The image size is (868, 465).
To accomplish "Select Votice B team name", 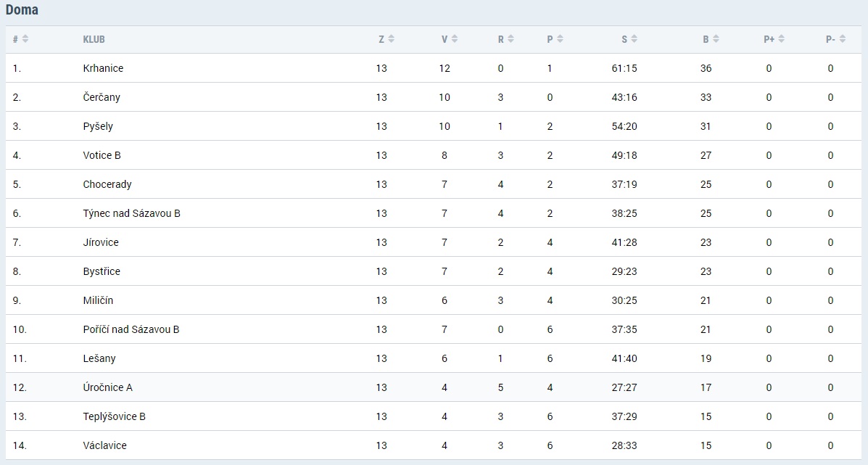I will pos(102,155).
